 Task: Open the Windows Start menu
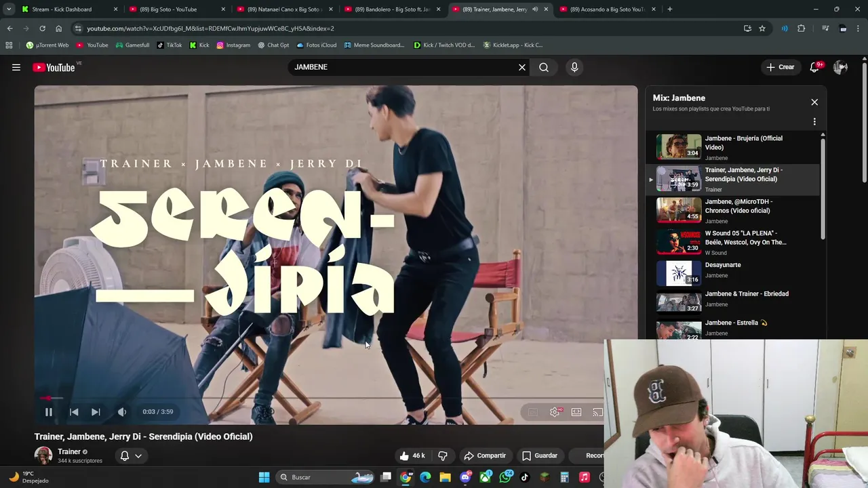264,477
